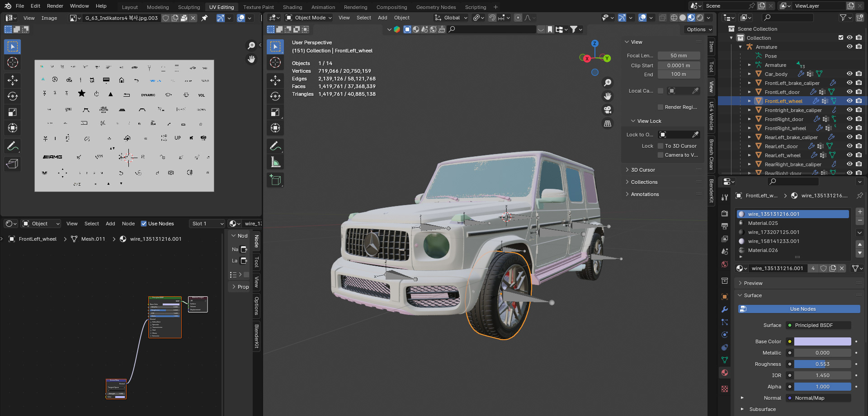Viewport: 868px width, 416px height.
Task: Open the UE4 Vehicle sidebar tab
Action: point(711,116)
